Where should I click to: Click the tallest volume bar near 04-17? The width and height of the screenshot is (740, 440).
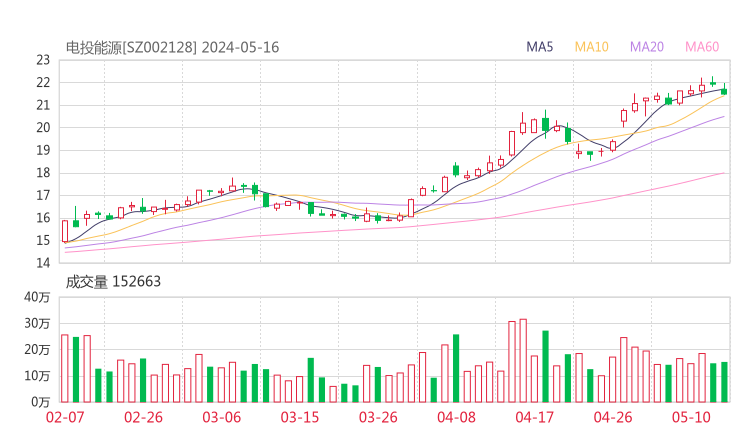coord(523,361)
